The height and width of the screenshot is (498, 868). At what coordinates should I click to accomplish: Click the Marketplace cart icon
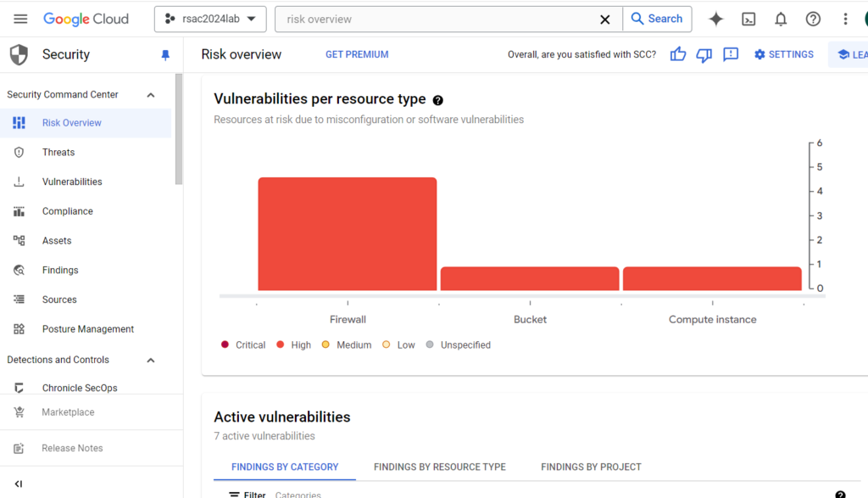tap(19, 412)
